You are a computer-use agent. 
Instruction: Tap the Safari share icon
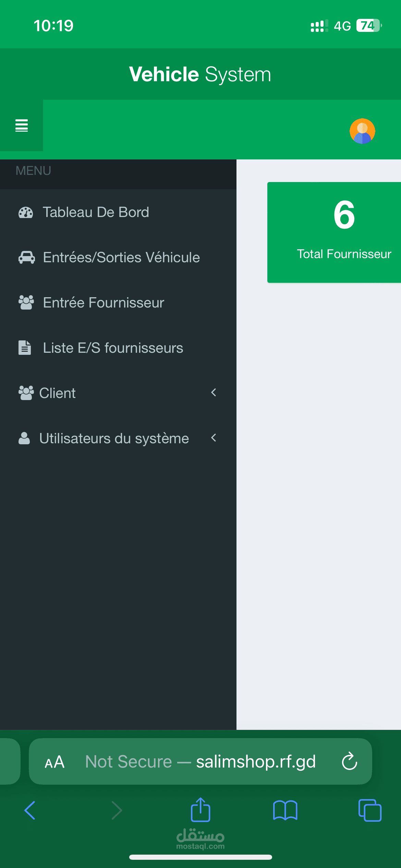(x=200, y=810)
